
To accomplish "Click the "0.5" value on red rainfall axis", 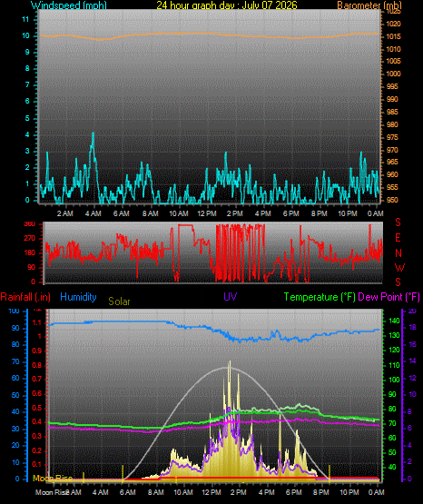I will (37, 408).
